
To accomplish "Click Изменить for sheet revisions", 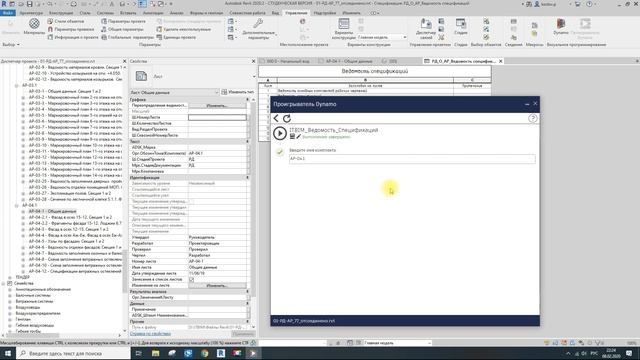I will [x=217, y=285].
